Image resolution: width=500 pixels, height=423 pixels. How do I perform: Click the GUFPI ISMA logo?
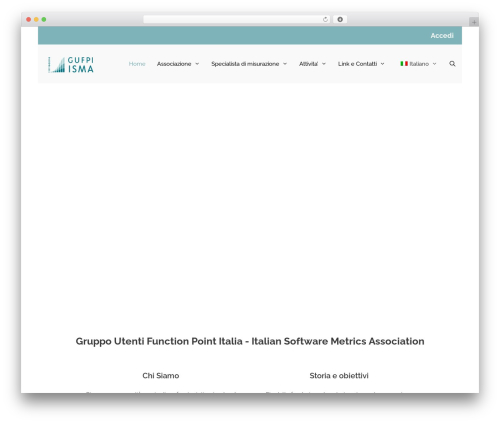pyautogui.click(x=71, y=65)
